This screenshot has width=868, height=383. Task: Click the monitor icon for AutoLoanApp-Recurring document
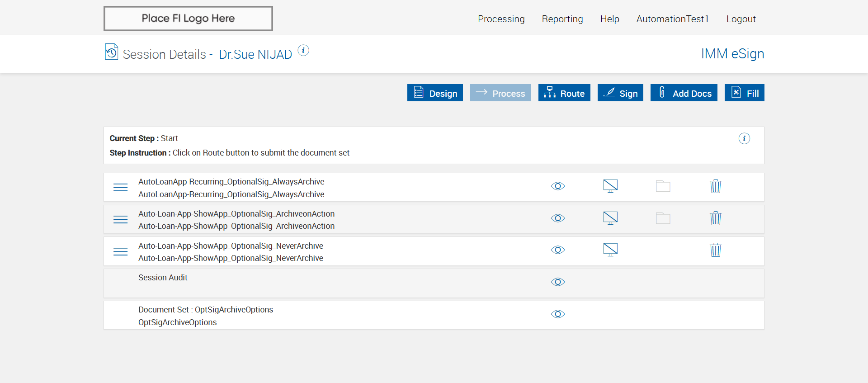(610, 186)
